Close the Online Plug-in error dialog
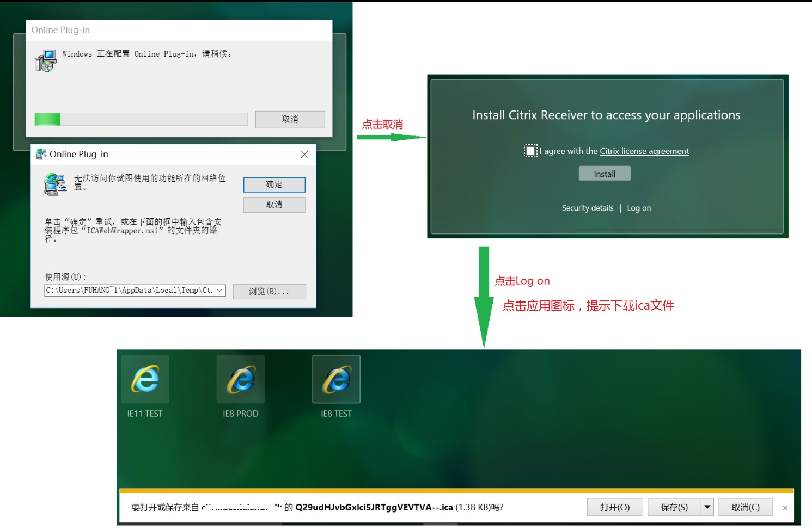This screenshot has height=530, width=812. pyautogui.click(x=304, y=155)
